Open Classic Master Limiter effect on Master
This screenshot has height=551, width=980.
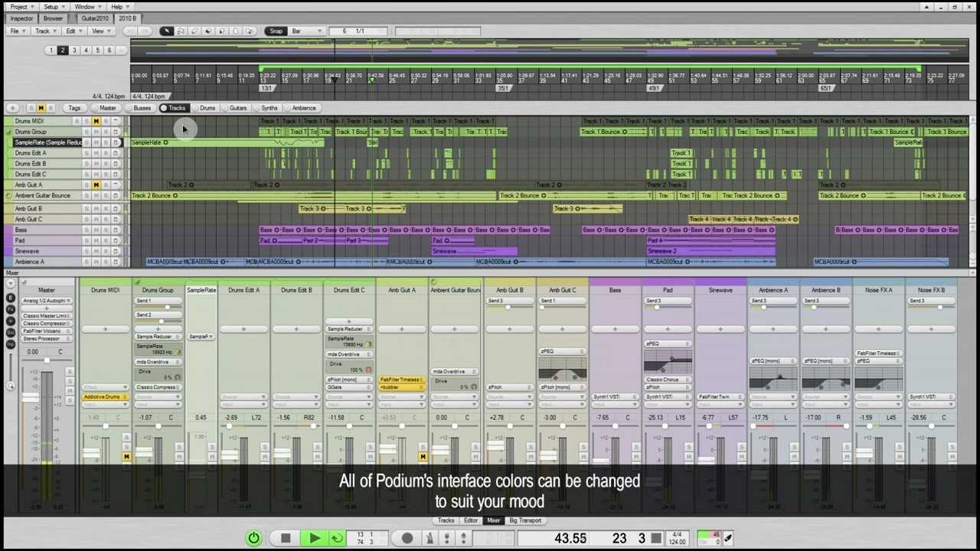pyautogui.click(x=47, y=316)
